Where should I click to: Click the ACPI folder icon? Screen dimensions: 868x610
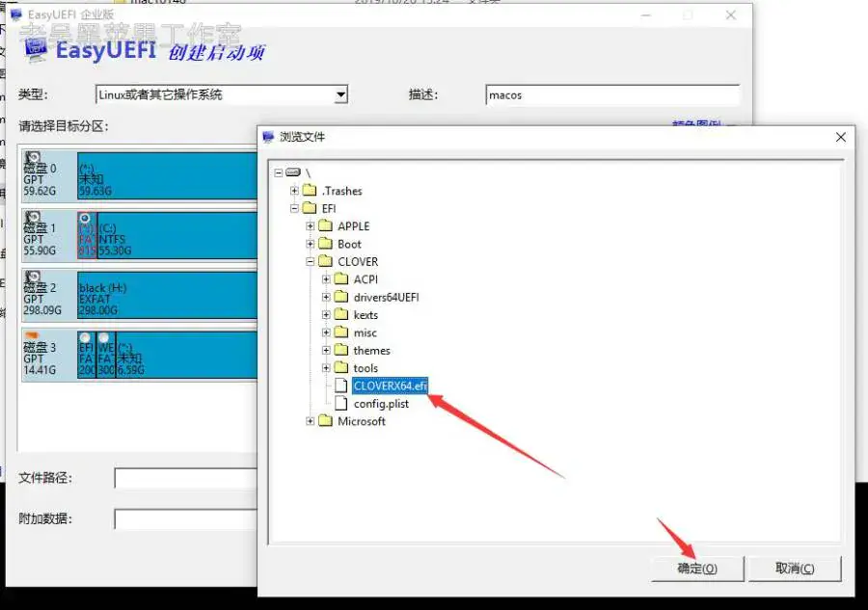pos(341,279)
